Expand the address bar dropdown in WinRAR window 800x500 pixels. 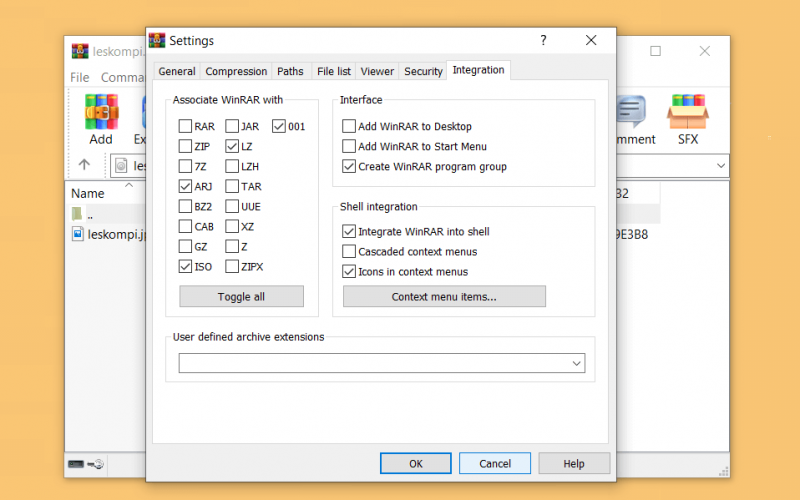point(720,165)
